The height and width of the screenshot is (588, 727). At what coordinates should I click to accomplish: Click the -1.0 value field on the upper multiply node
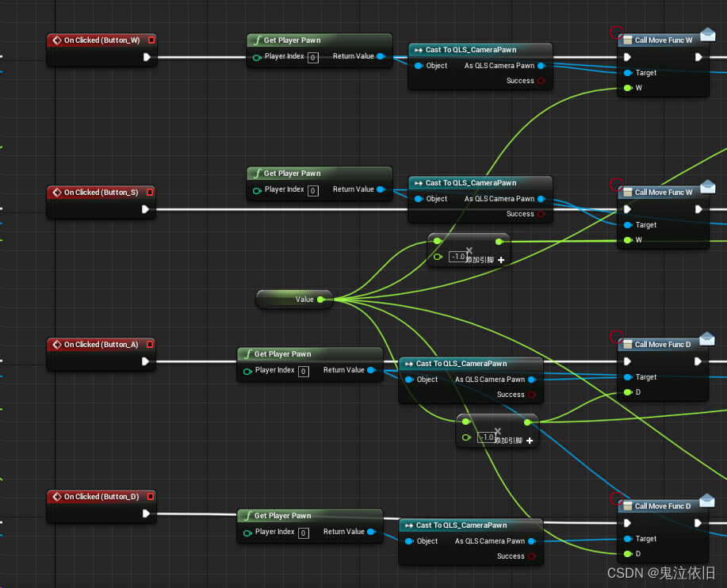458,256
